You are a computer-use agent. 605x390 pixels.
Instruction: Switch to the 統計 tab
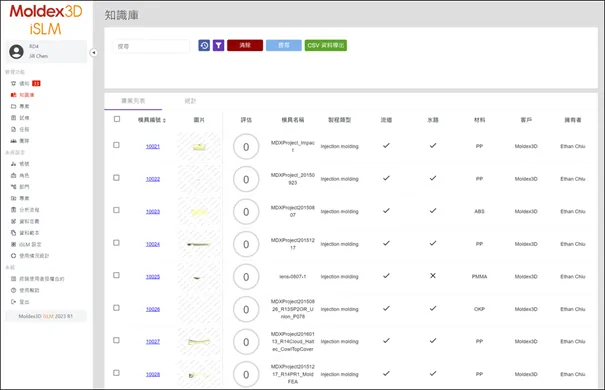click(x=190, y=101)
